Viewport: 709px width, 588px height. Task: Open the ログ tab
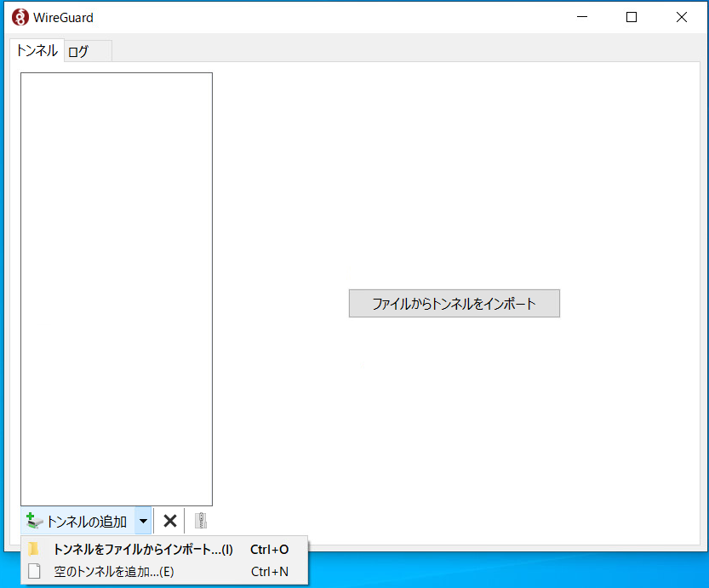pos(88,51)
